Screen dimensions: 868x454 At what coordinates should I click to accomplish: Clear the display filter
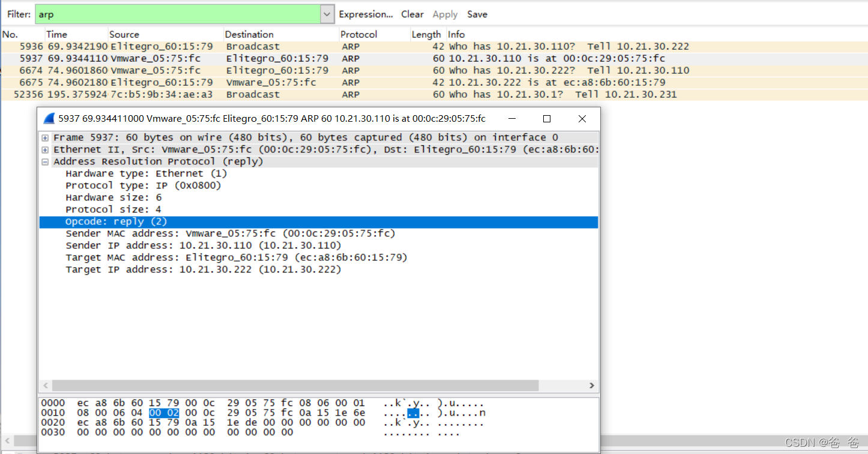412,14
